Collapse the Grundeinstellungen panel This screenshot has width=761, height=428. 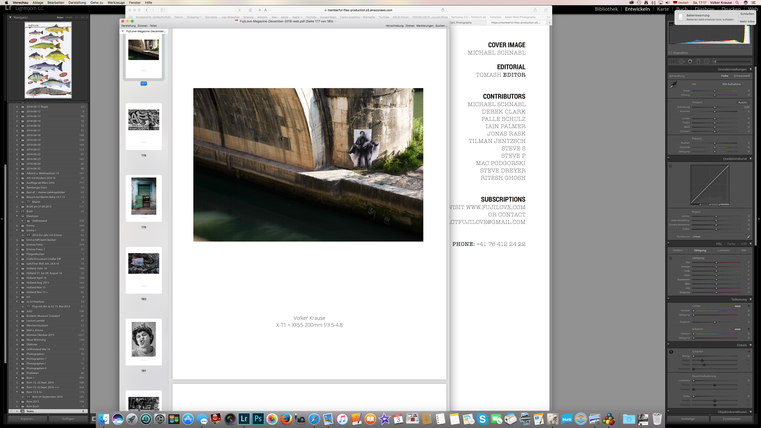coord(750,69)
